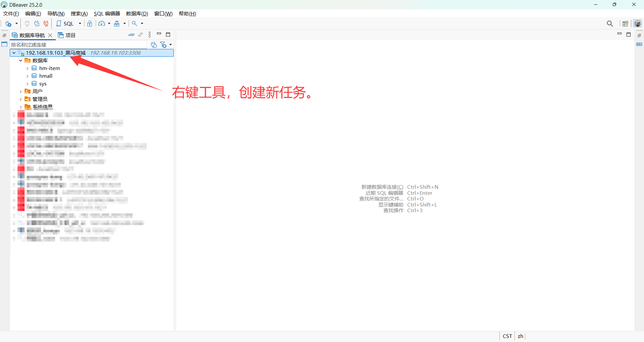Click the 新建数据库连接(C) link
The width and height of the screenshot is (644, 342).
click(382, 187)
